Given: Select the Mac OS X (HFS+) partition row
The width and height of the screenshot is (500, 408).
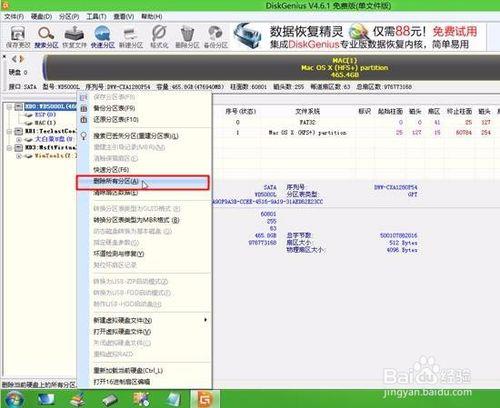Looking at the screenshot, I should click(357, 133).
